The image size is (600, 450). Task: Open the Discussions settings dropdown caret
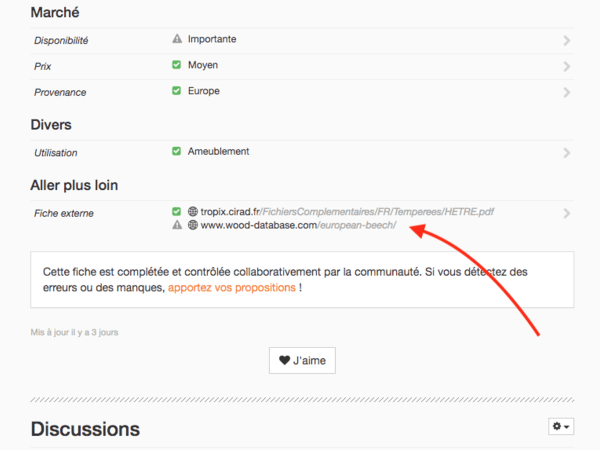(568, 427)
